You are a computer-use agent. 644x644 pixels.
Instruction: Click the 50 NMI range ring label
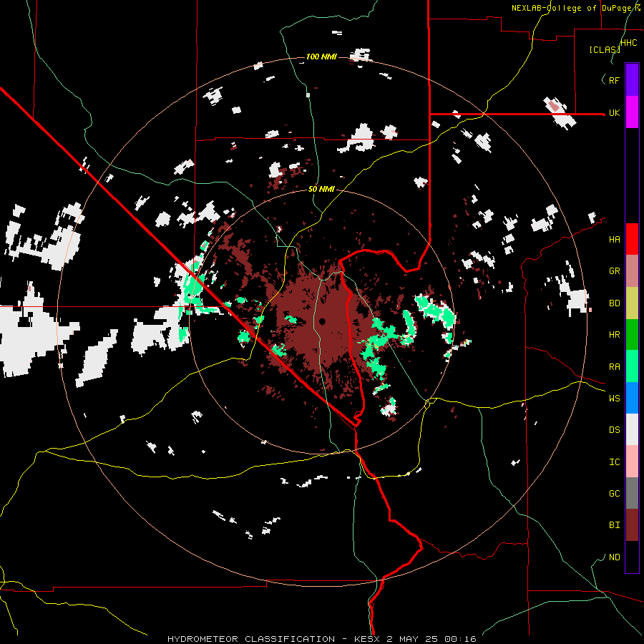[321, 189]
